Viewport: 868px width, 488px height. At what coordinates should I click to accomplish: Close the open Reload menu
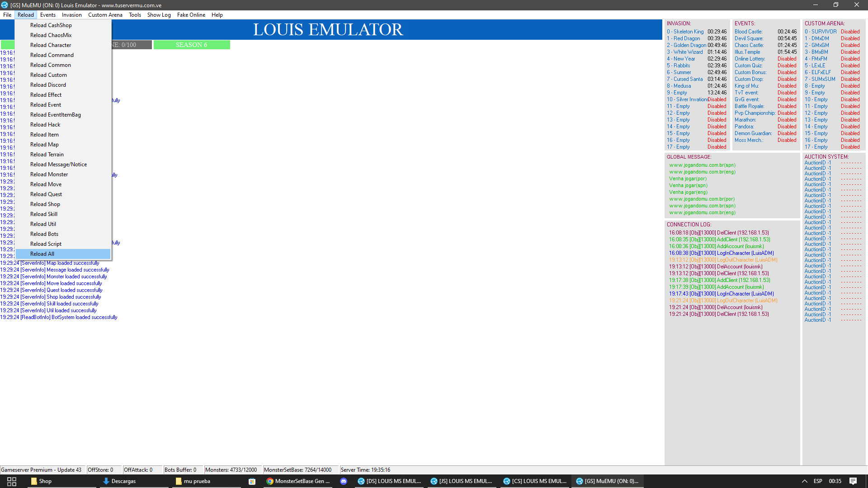[x=26, y=15]
